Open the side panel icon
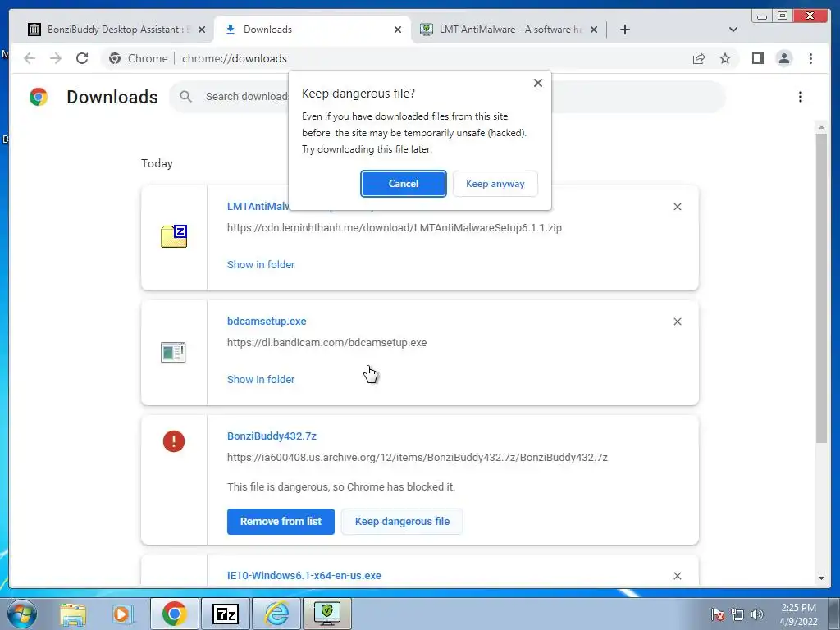 [757, 58]
